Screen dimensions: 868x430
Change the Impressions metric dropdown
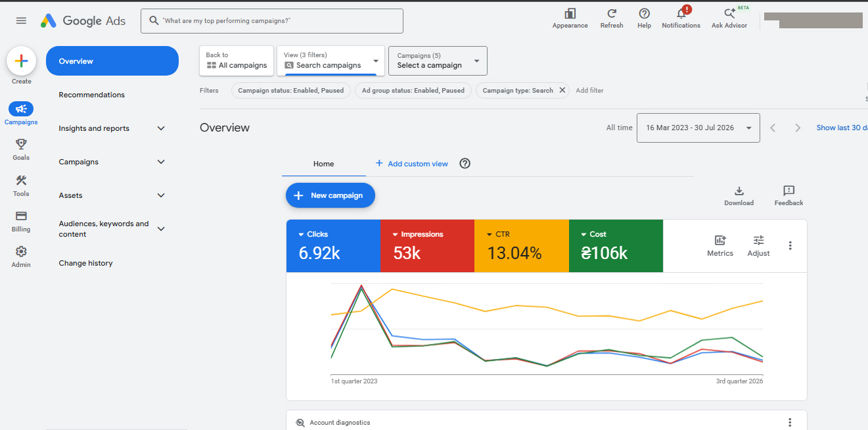(x=418, y=234)
